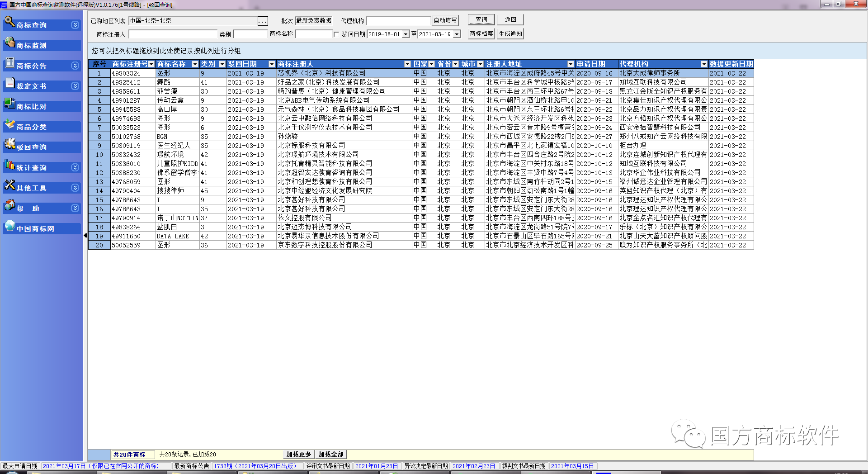Open the 驳回日期 start date dropdown

coord(406,34)
